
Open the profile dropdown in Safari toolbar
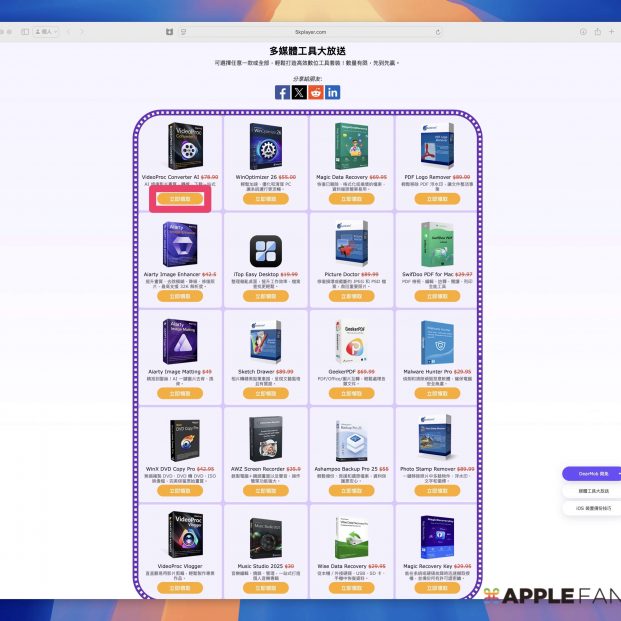click(46, 32)
